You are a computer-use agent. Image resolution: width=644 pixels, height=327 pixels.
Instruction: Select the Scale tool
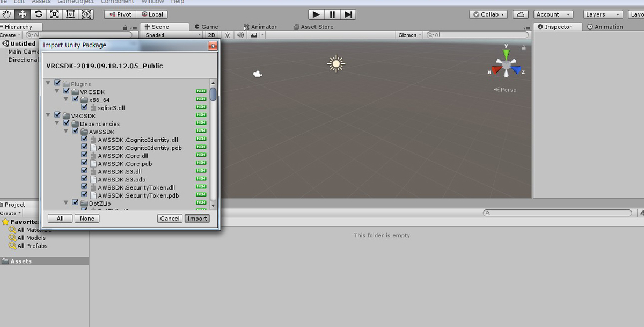(54, 14)
